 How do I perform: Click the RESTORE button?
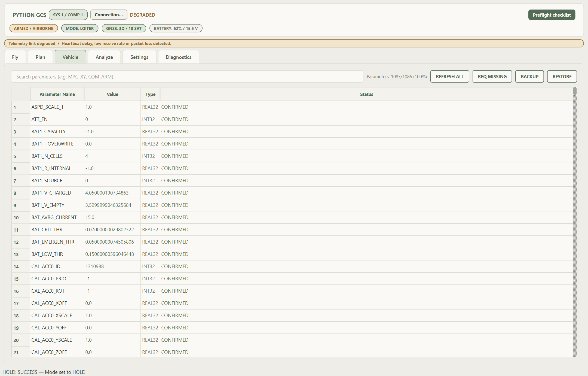(562, 77)
